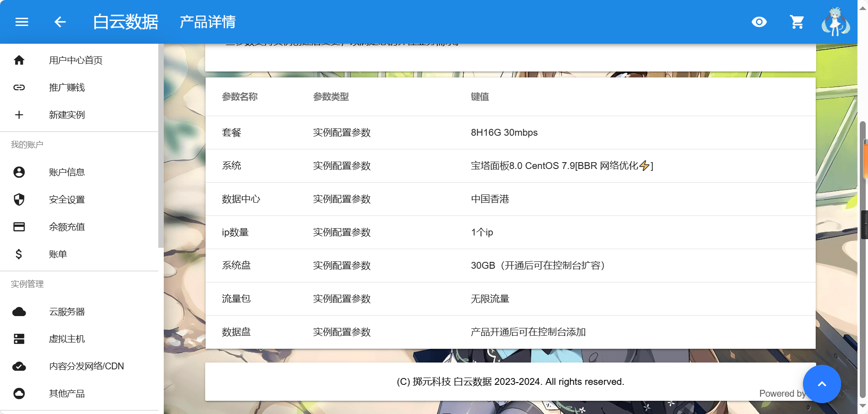Open the 云服务器 menu item
868x414 pixels.
[x=67, y=312]
